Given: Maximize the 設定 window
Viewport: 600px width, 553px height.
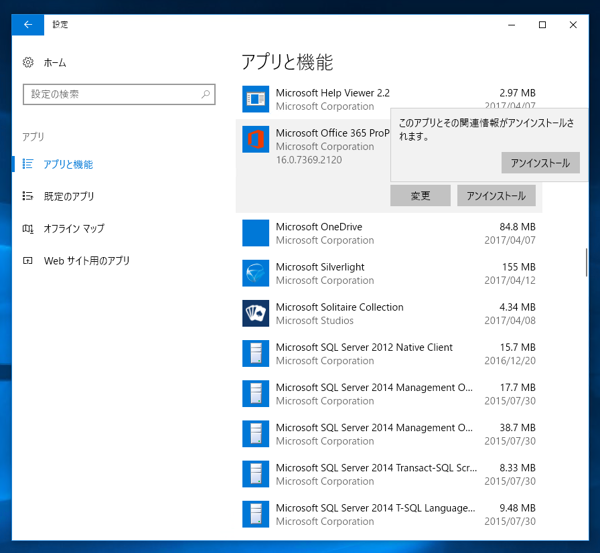Looking at the screenshot, I should point(542,25).
